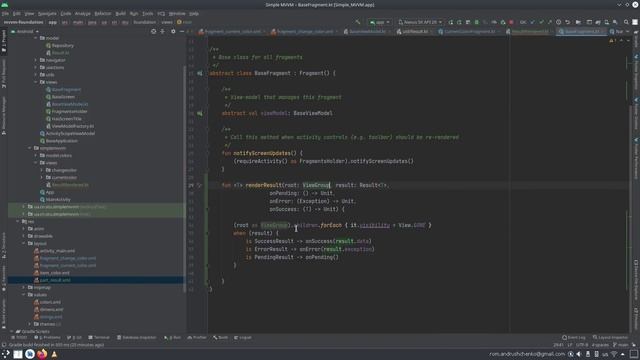The image size is (640, 360).
Task: Click the main git branch widget
Action: coord(621,345)
